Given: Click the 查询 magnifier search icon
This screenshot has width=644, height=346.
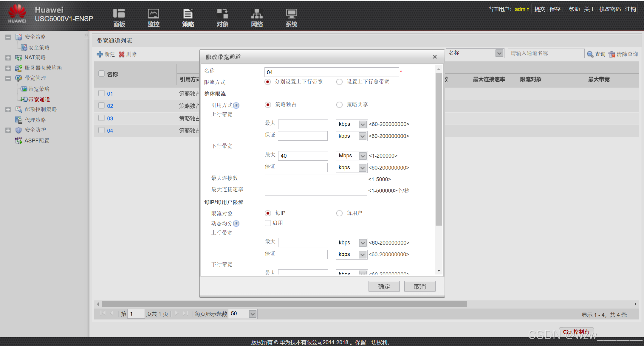Looking at the screenshot, I should tap(590, 54).
